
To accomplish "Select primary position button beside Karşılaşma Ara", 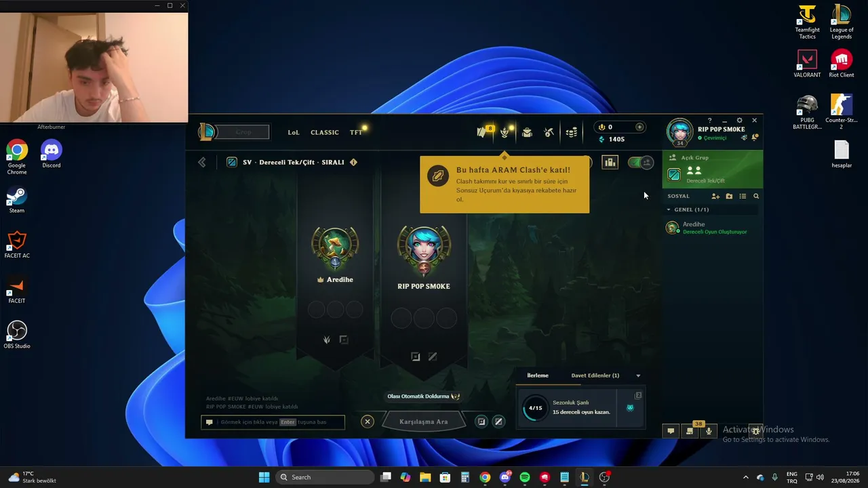I will 481,422.
